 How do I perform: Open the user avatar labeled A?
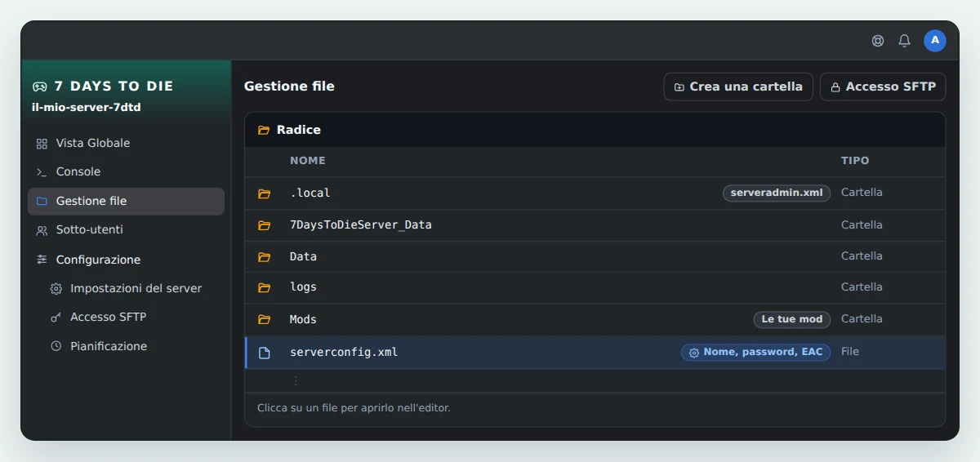click(x=935, y=41)
